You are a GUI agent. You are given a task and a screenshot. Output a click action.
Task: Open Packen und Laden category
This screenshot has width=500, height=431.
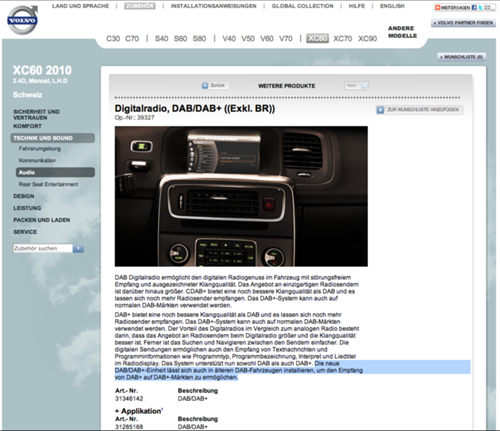click(x=42, y=220)
